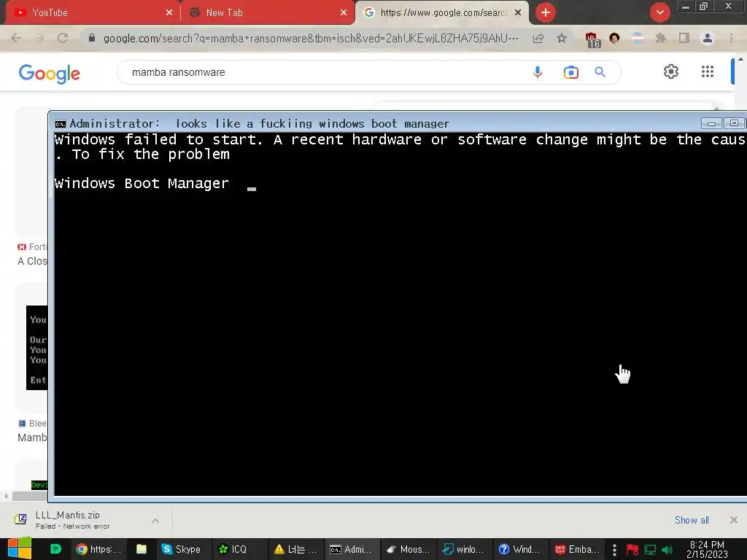The width and height of the screenshot is (747, 560).
Task: Toggle Chrome side panel
Action: (684, 38)
